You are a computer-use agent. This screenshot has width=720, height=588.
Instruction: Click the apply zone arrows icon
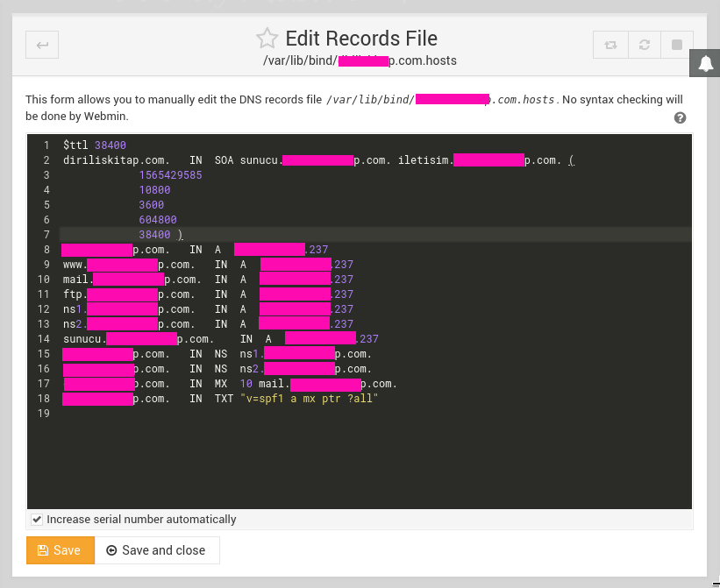click(x=610, y=45)
